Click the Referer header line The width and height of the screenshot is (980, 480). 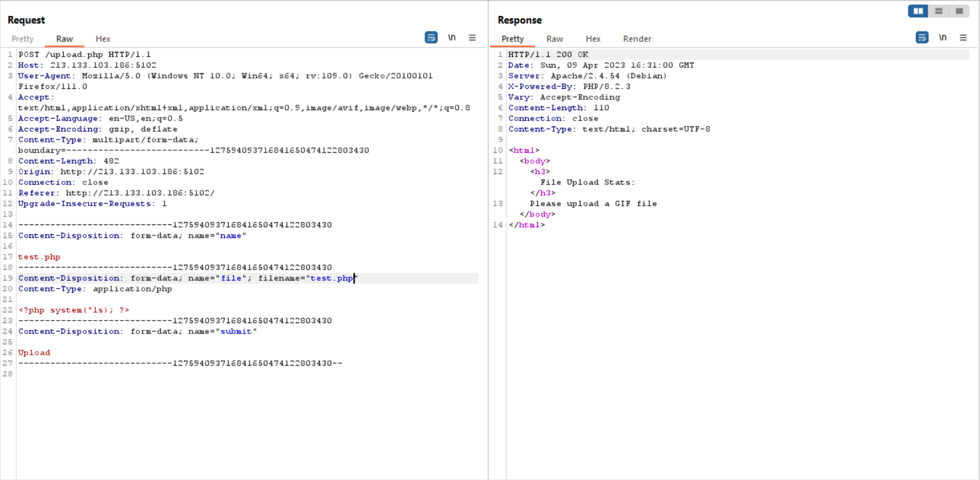click(x=116, y=193)
